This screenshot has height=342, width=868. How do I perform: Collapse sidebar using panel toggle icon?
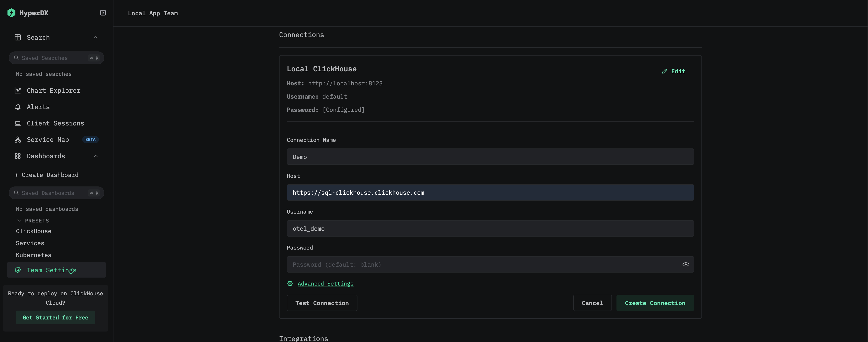103,13
